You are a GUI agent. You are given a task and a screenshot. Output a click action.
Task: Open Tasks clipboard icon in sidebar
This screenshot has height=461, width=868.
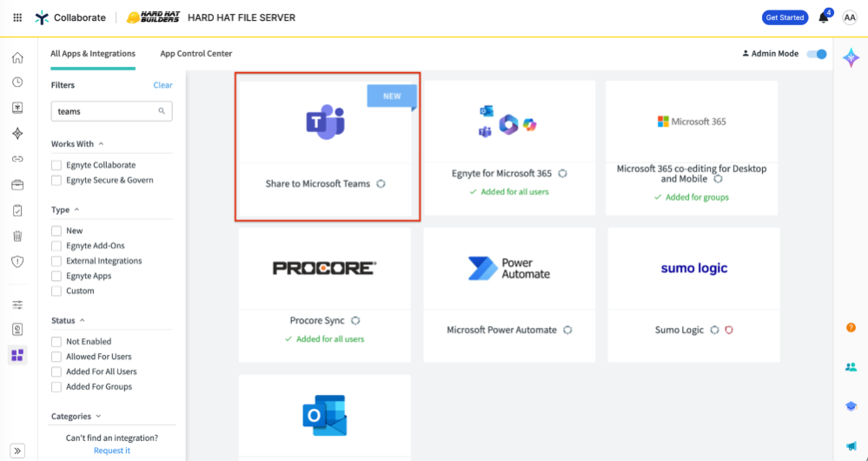(17, 210)
